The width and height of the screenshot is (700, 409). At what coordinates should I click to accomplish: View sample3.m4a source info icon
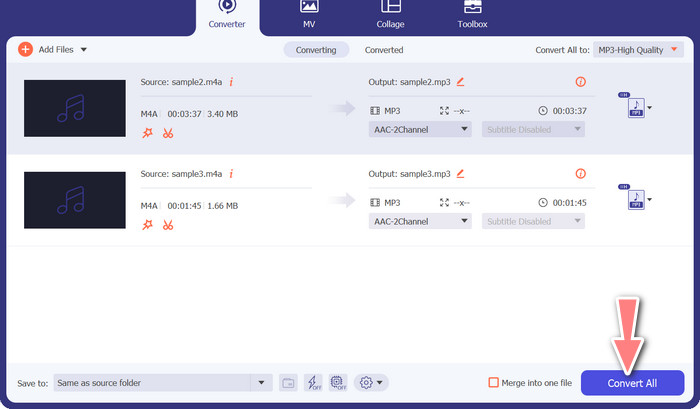click(231, 174)
